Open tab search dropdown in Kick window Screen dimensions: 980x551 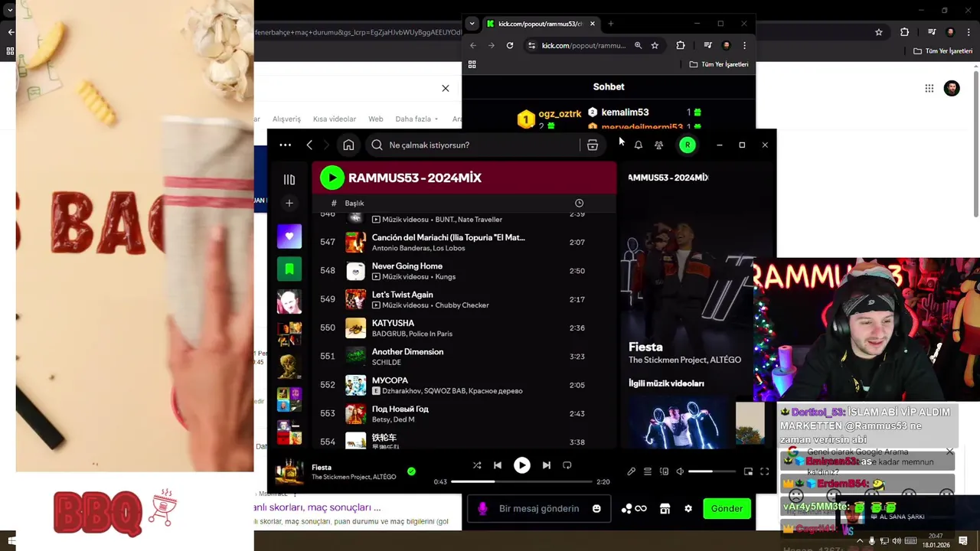coord(472,24)
